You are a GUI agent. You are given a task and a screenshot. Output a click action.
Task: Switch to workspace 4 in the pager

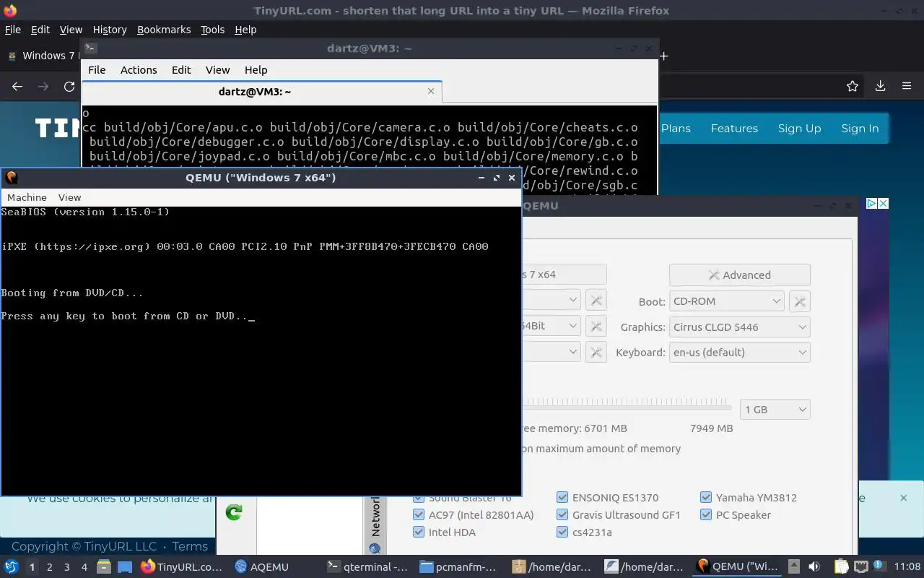coord(84,567)
